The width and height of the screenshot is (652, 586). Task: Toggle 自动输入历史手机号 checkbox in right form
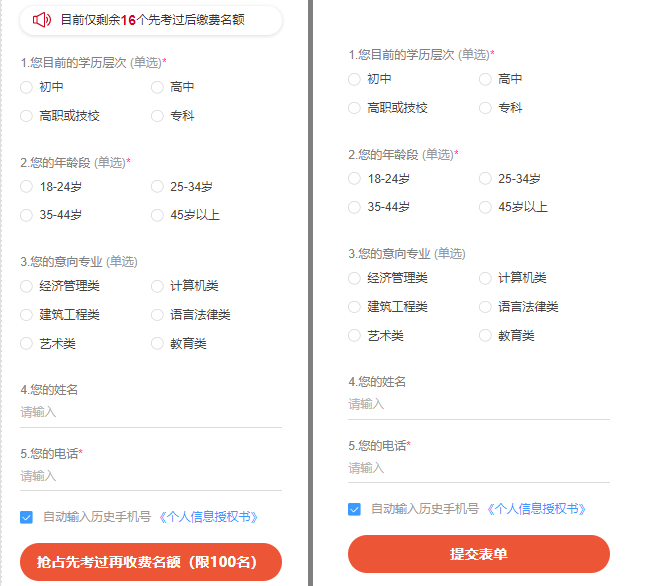(355, 509)
